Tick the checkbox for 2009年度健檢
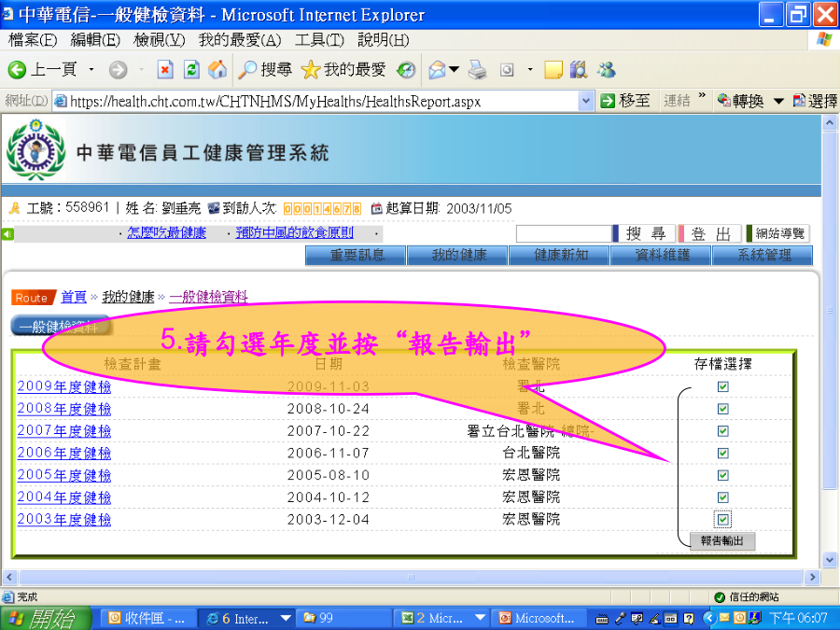This screenshot has width=840, height=630. pyautogui.click(x=722, y=386)
